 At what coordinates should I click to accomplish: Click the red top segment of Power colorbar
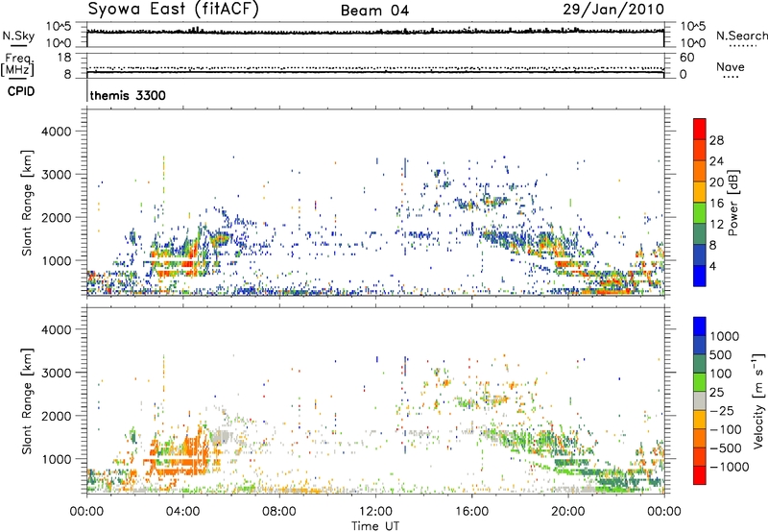(x=700, y=129)
